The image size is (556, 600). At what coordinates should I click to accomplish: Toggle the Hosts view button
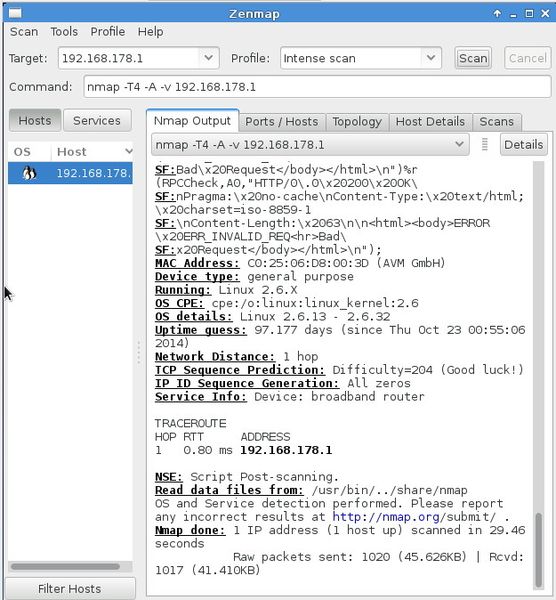coord(35,121)
